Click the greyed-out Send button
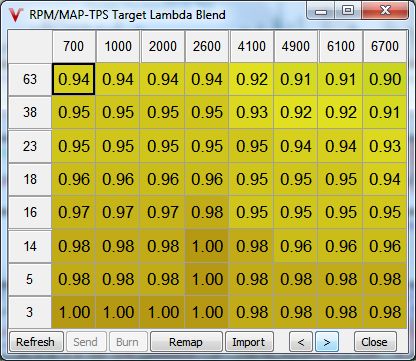 [85, 342]
